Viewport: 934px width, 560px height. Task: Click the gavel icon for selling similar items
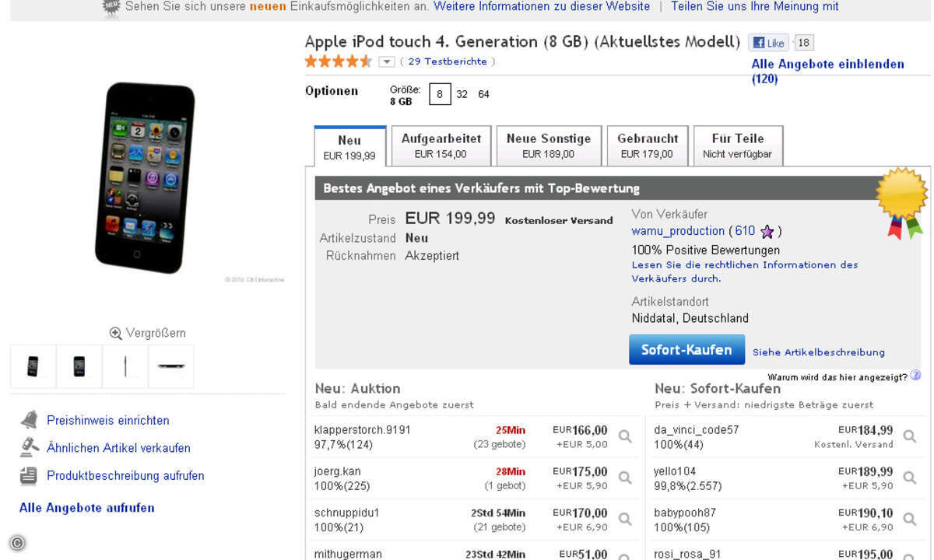pos(29,447)
